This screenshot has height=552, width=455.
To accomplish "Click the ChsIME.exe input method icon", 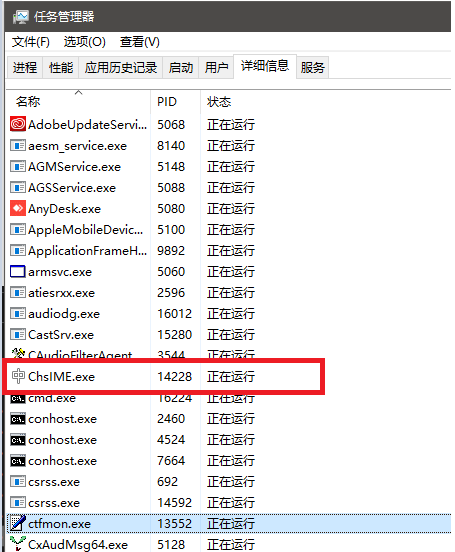I will (x=18, y=376).
